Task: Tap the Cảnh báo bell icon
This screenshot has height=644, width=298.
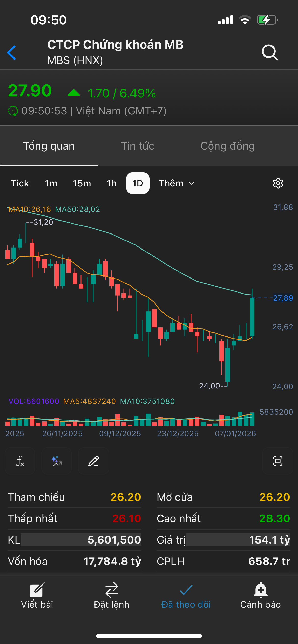Action: coord(261,590)
